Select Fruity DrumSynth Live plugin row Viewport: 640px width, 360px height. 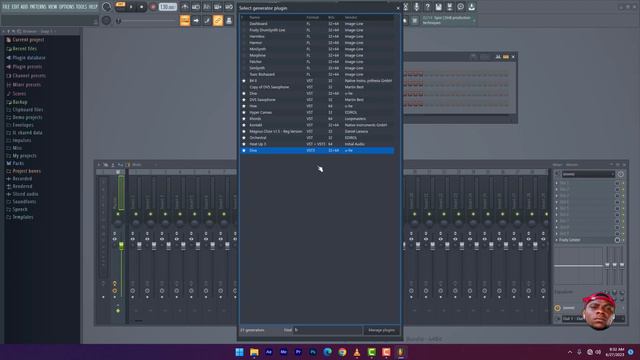[317, 30]
